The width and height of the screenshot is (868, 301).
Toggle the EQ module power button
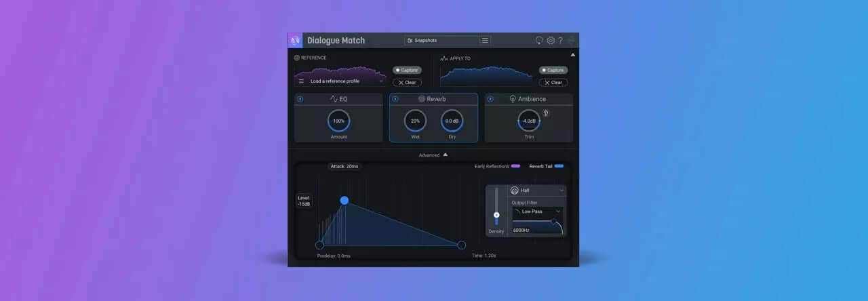pos(300,99)
